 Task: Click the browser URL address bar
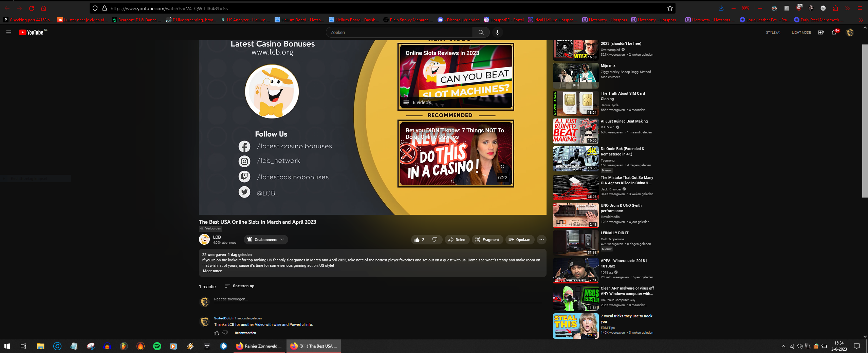pos(382,8)
